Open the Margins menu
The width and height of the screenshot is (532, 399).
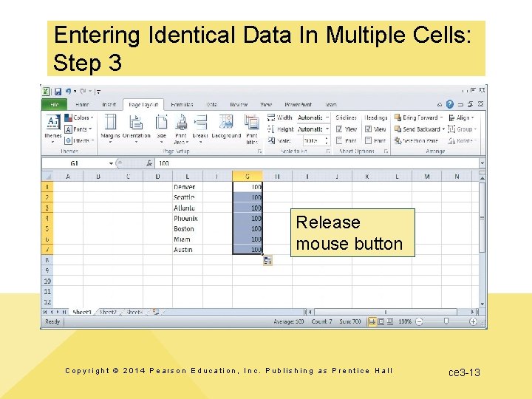click(110, 129)
